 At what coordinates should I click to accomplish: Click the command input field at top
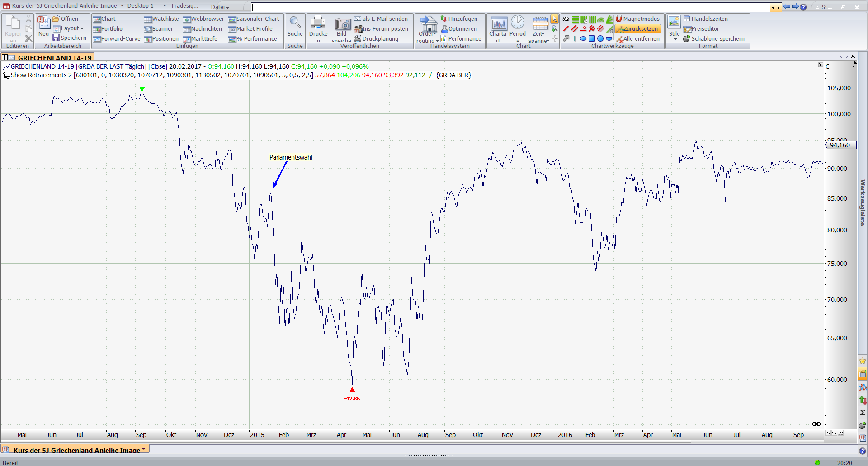(x=510, y=7)
